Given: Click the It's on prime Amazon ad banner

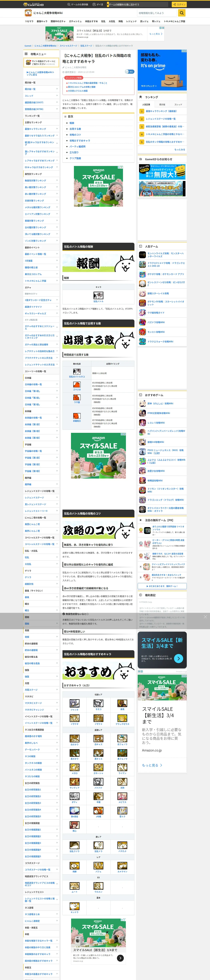Looking at the screenshot, I should pyautogui.click(x=162, y=70).
